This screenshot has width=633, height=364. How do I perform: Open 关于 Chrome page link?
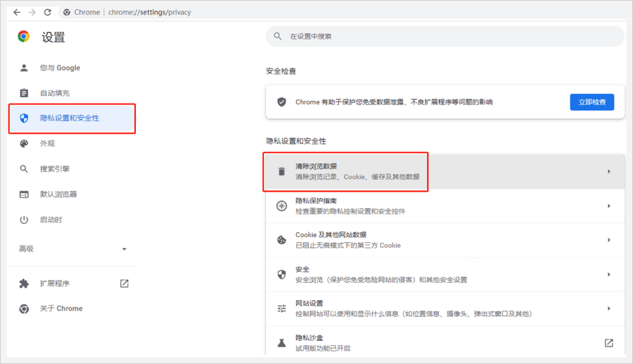(x=61, y=309)
